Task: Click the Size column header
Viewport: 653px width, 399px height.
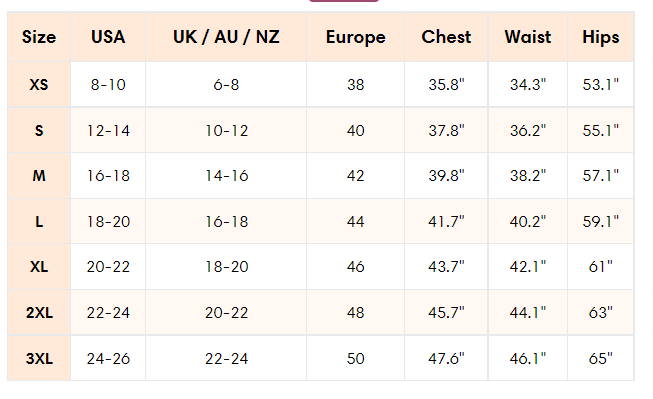Action: click(x=39, y=37)
